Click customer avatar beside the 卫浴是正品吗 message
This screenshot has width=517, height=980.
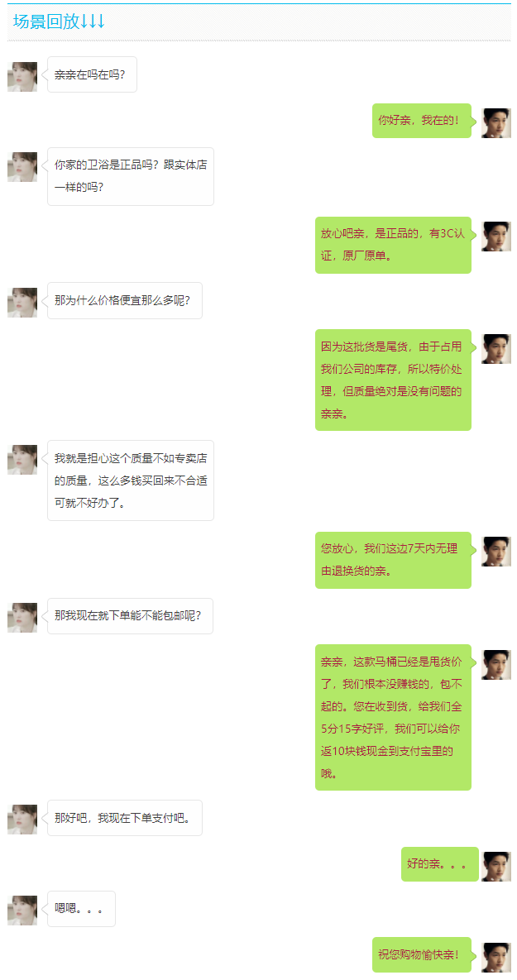pyautogui.click(x=22, y=167)
